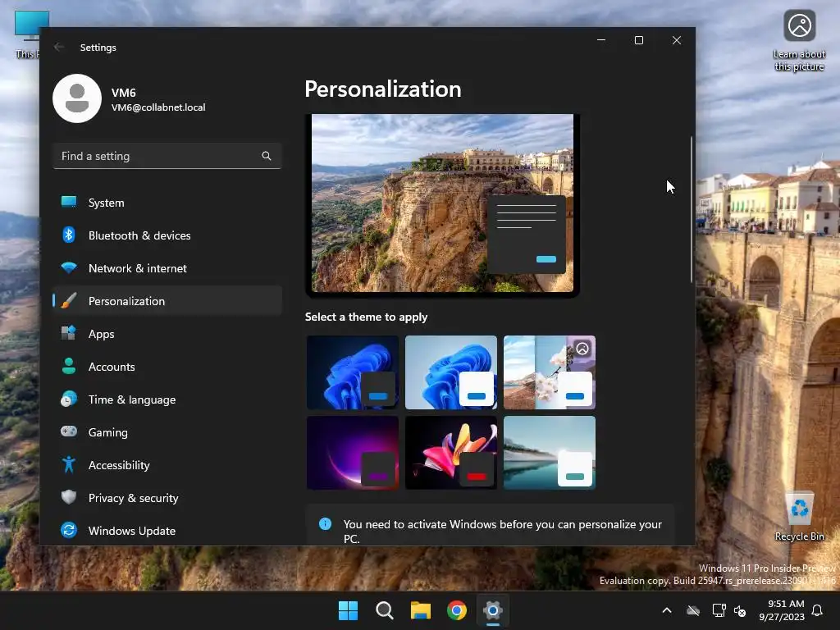Select the This PC desktop icon
Viewport: 840px width, 630px height.
click(27, 34)
